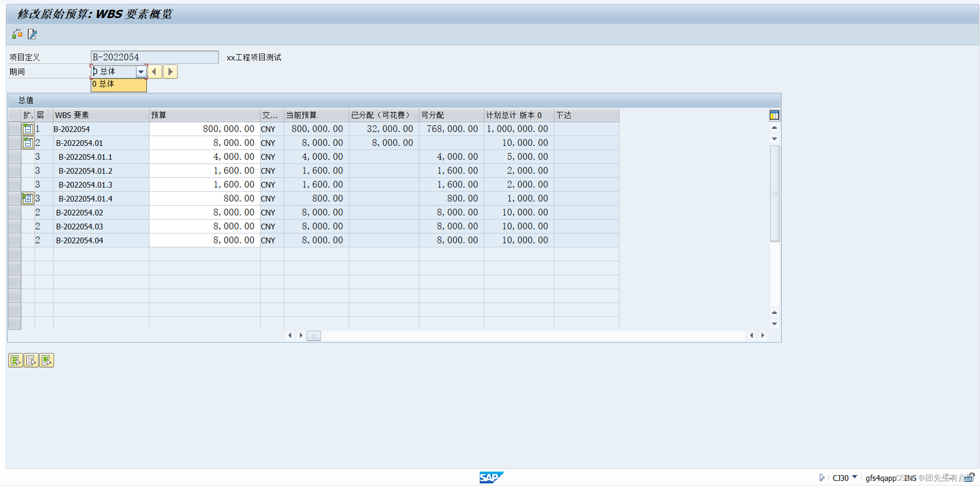Click detail icon beside B-2022054.01.4 row
The image size is (980, 486).
coord(28,198)
